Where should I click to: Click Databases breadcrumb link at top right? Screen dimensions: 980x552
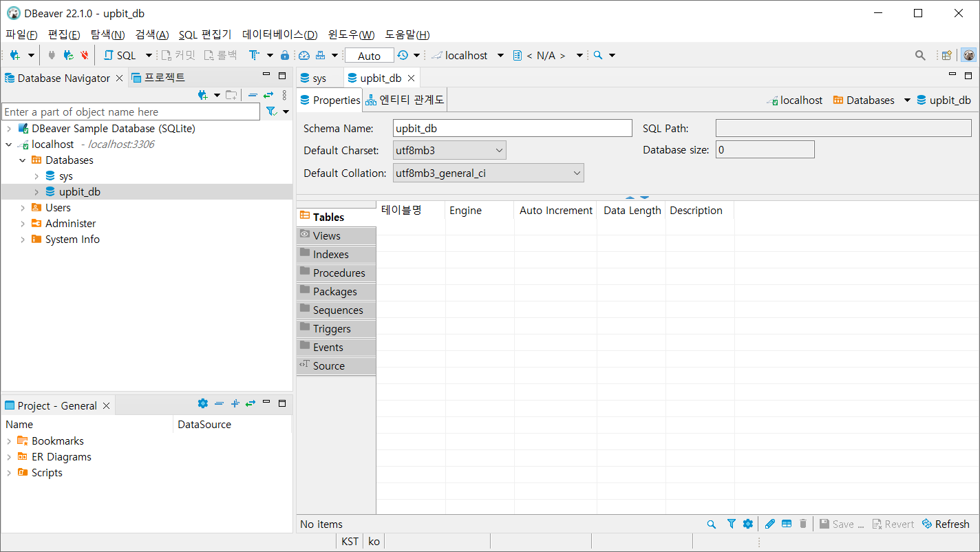(x=864, y=100)
